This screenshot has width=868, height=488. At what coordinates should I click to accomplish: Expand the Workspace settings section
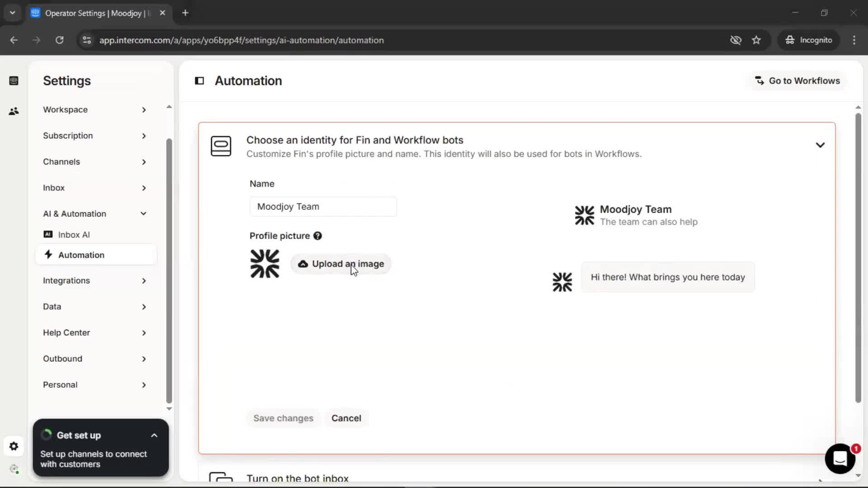coord(95,110)
